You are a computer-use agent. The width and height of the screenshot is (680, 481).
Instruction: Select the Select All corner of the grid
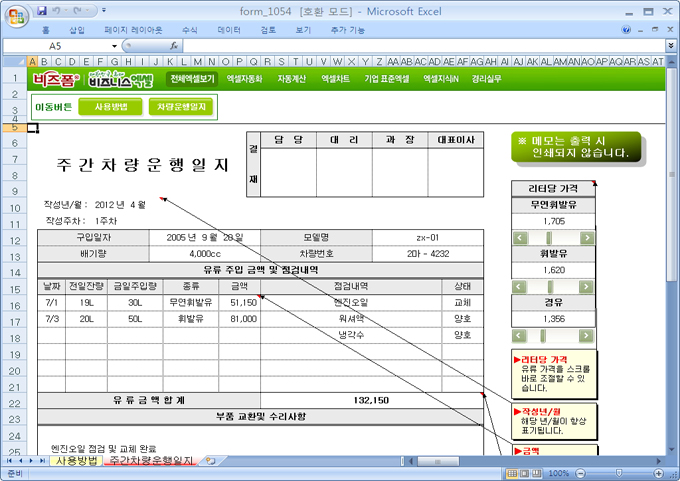click(15, 61)
